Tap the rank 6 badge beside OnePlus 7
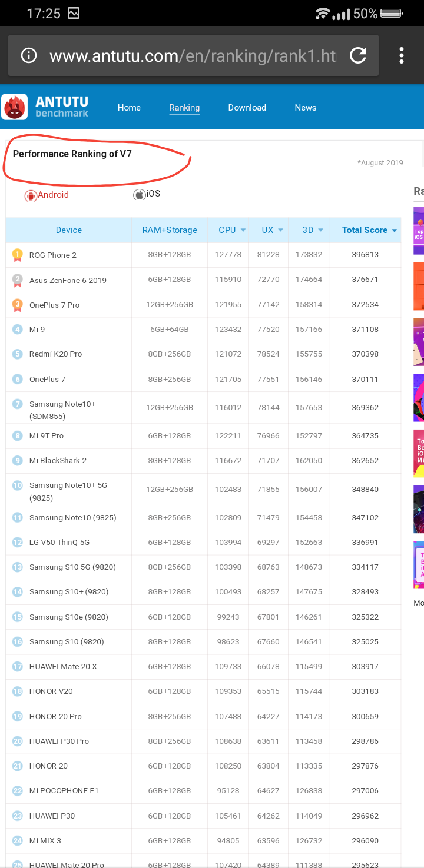Viewport: 424px width, 868px height. [x=18, y=379]
